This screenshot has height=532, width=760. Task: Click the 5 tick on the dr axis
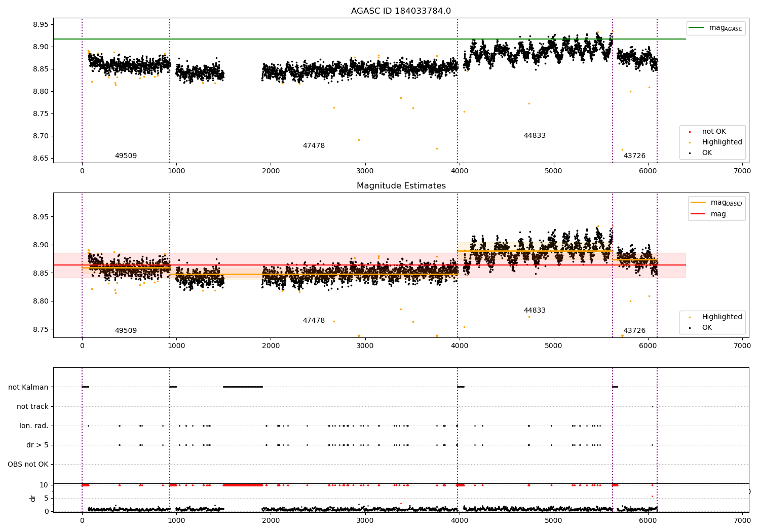click(46, 499)
